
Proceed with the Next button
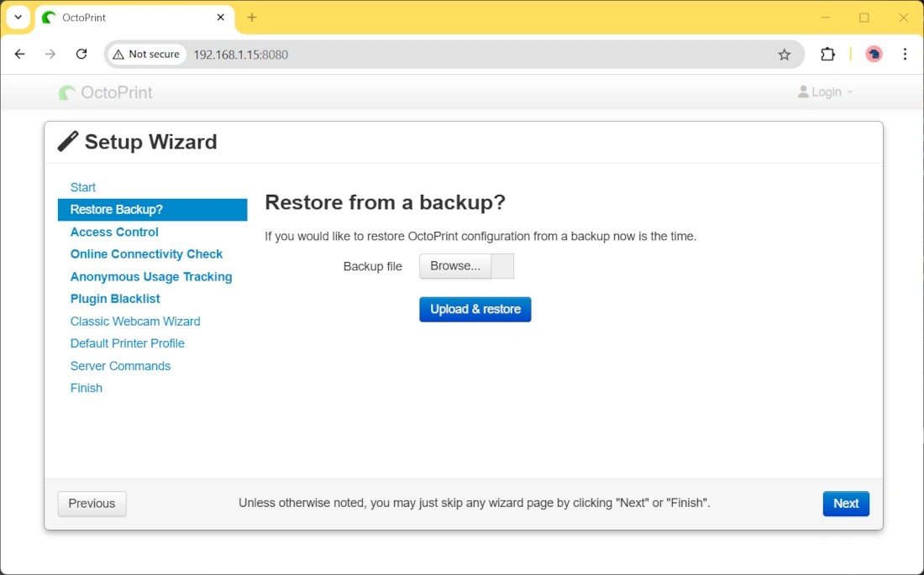pos(846,504)
